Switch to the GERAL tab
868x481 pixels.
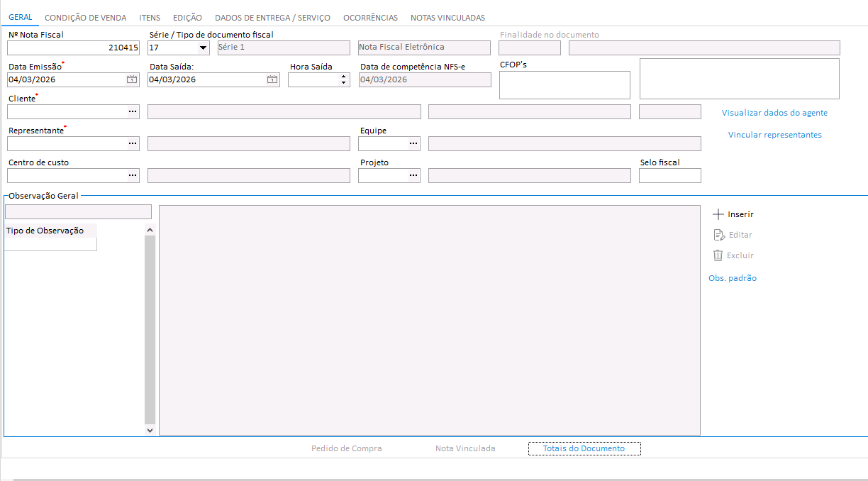pyautogui.click(x=20, y=18)
